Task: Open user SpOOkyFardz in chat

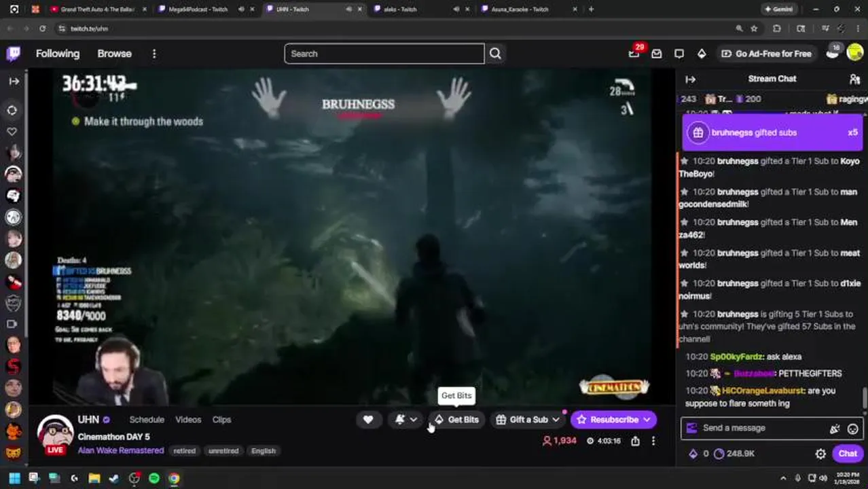Action: coord(736,357)
